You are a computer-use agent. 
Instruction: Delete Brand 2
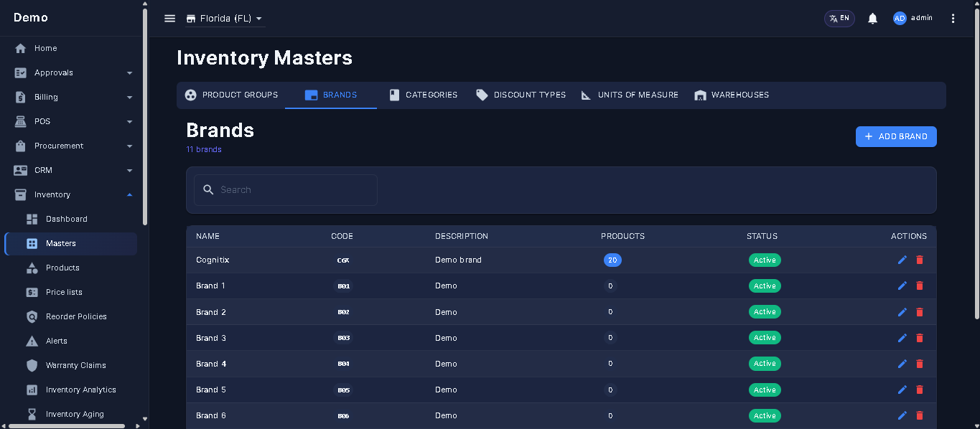(920, 312)
